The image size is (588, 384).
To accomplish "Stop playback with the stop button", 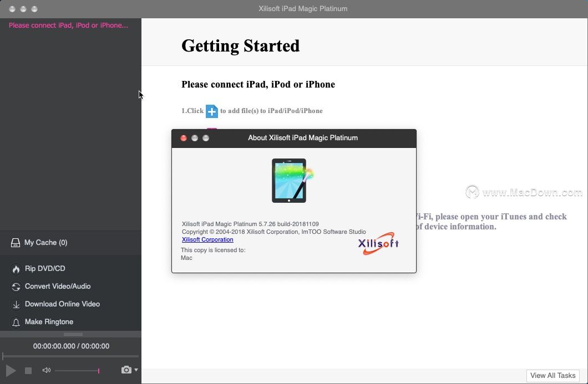I will 28,371.
